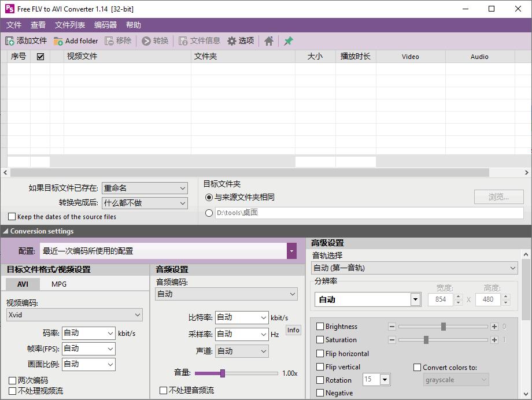Viewport: 532px width, 400px height.
Task: Adjust the 音量 volume slider
Action: click(x=223, y=373)
